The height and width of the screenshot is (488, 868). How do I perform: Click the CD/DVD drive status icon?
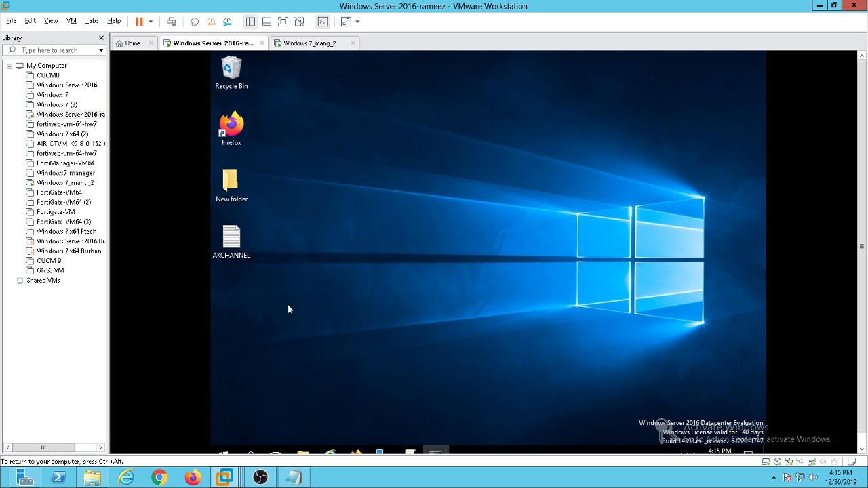point(777,462)
